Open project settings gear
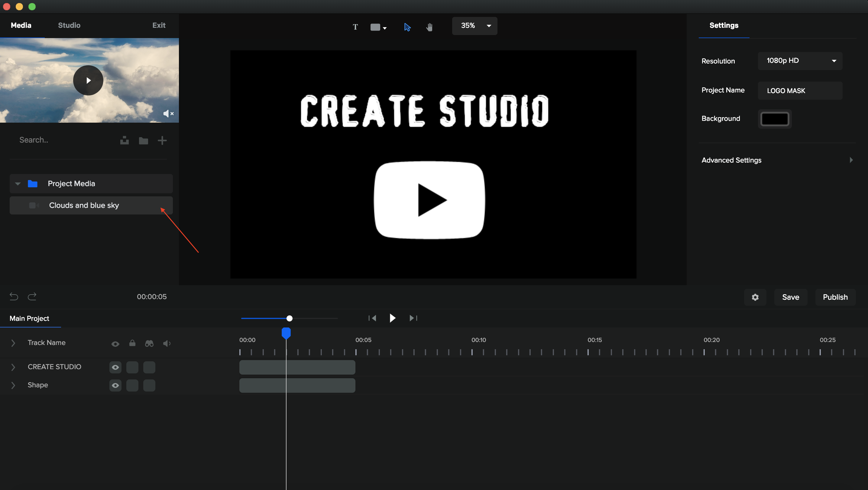Screen dimensions: 868x490 pos(755,297)
